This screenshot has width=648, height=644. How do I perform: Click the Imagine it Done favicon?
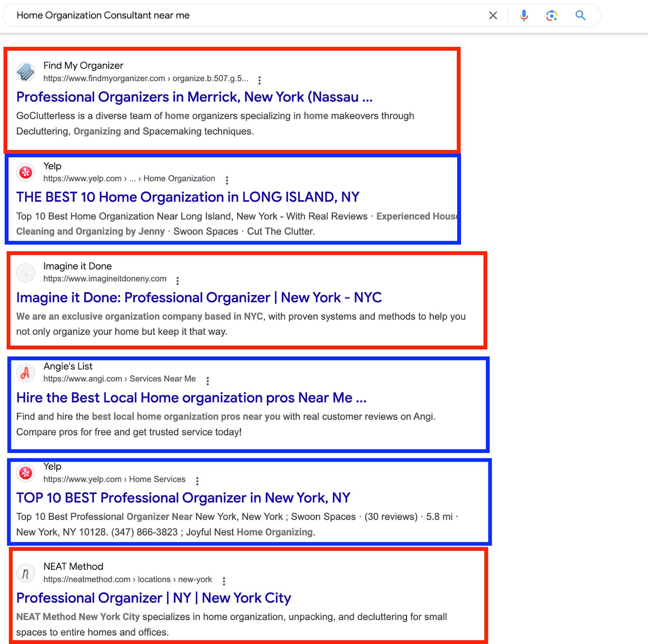point(26,272)
